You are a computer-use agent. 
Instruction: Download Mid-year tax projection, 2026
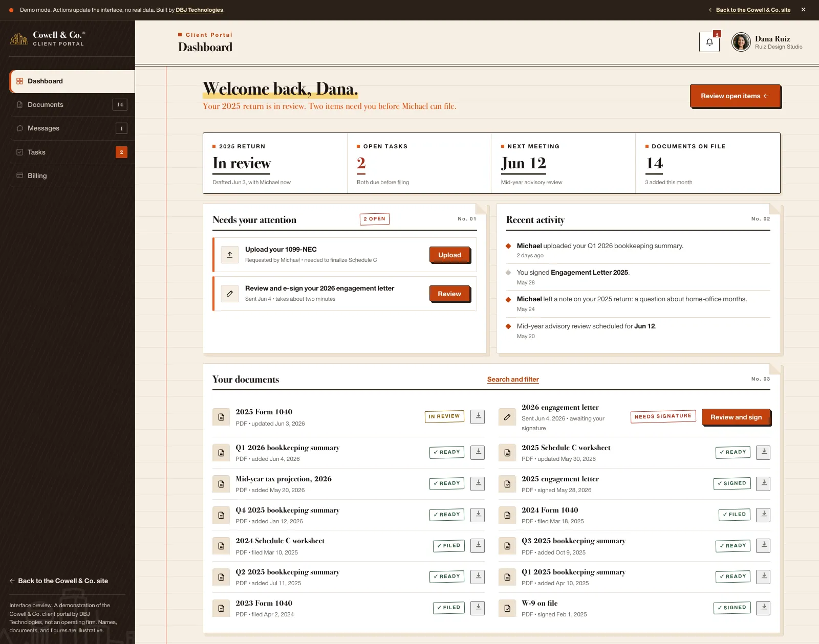point(478,483)
